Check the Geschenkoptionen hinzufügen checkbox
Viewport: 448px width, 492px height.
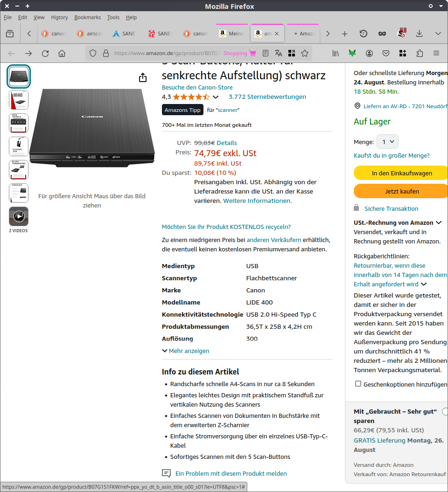coord(358,384)
